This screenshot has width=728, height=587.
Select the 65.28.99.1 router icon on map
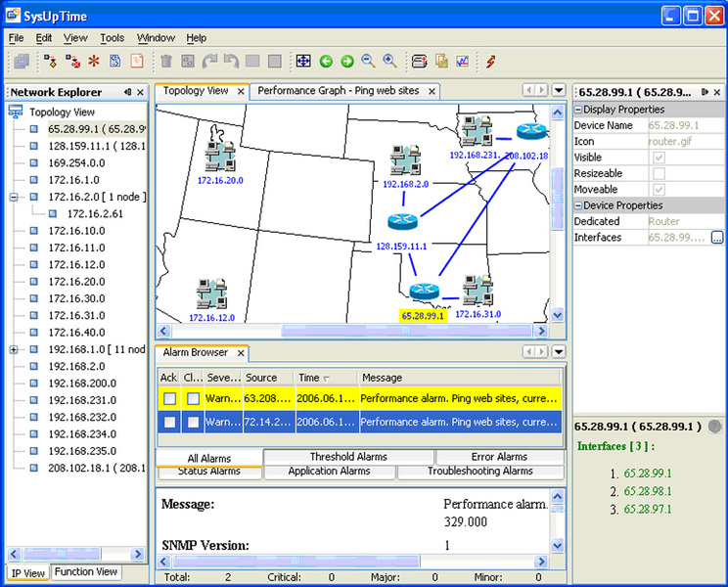click(x=425, y=291)
